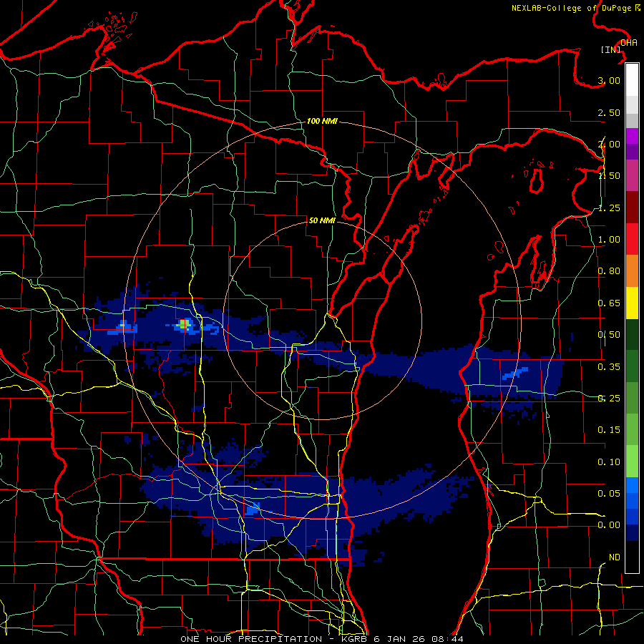Image resolution: width=644 pixels, height=644 pixels.
Task: Click the 0.10 legend value
Action: 609,462
